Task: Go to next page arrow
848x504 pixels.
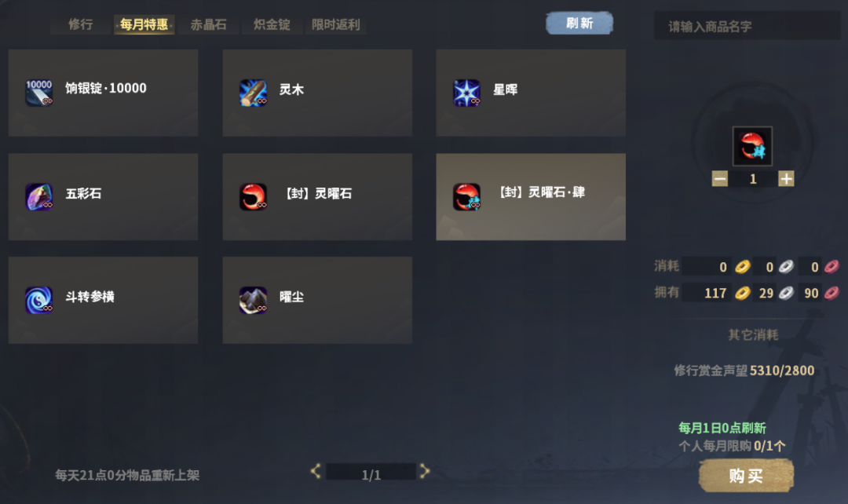Action: coord(425,472)
